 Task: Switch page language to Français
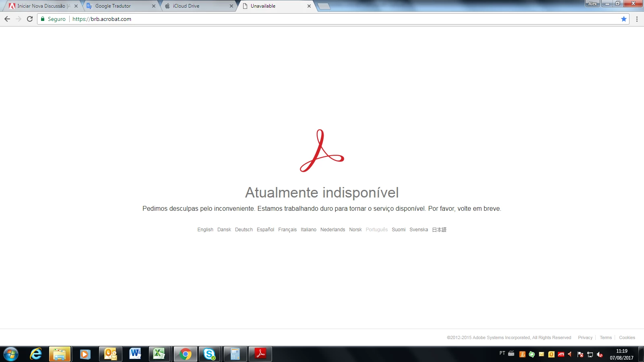pos(287,230)
